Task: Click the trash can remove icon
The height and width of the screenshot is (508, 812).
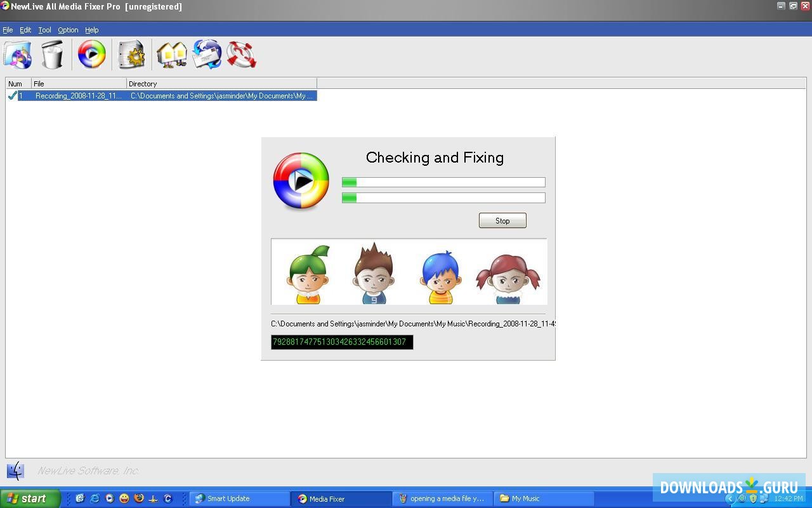Action: coord(53,55)
